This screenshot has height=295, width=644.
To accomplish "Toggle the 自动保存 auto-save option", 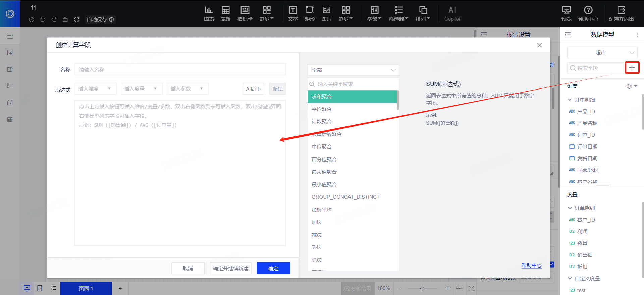I will 100,20.
